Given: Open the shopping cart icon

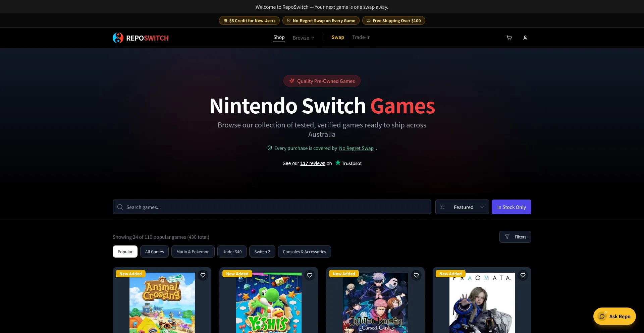Looking at the screenshot, I should pyautogui.click(x=509, y=38).
